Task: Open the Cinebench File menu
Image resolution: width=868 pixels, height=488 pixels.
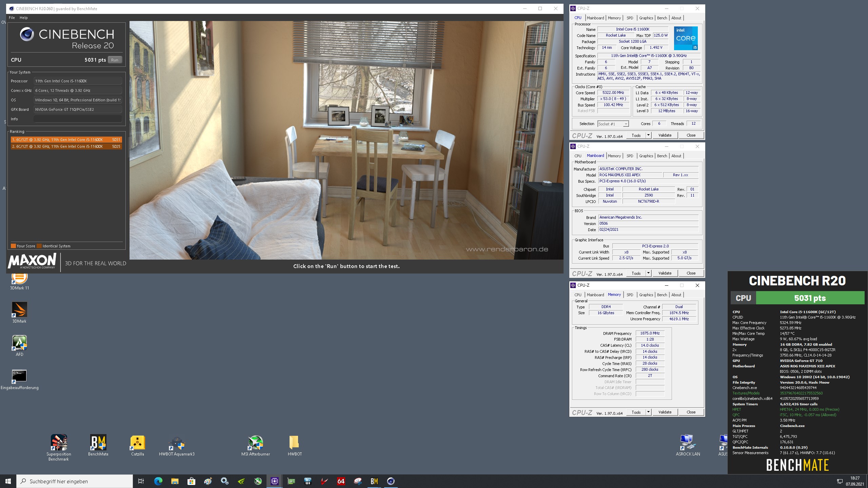Action: click(12, 18)
